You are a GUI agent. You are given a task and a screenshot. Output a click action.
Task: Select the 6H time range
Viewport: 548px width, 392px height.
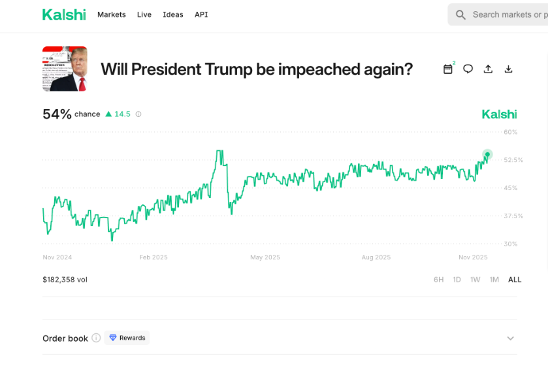coord(439,280)
